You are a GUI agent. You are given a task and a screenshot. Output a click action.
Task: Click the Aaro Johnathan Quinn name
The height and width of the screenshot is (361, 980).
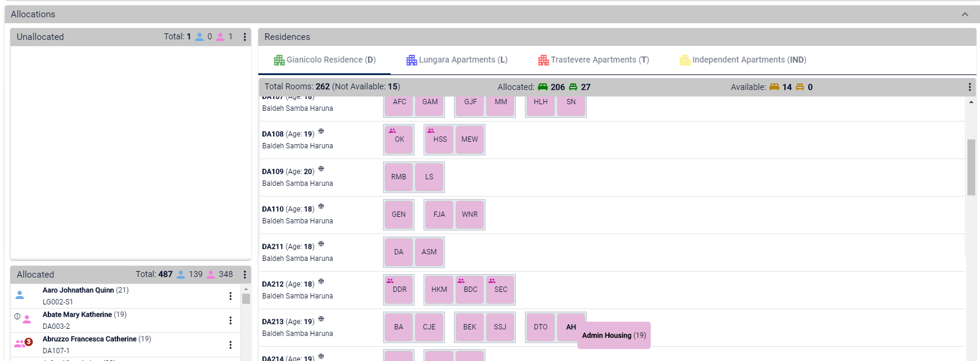pos(78,290)
